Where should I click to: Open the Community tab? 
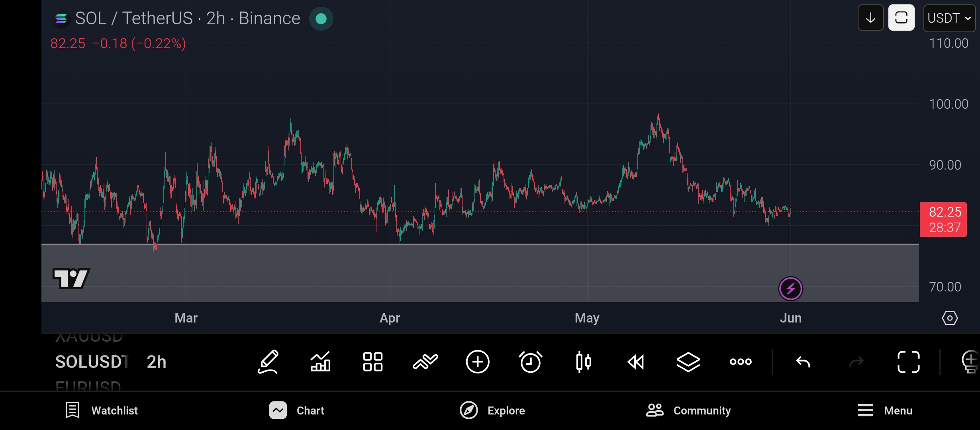tap(688, 410)
